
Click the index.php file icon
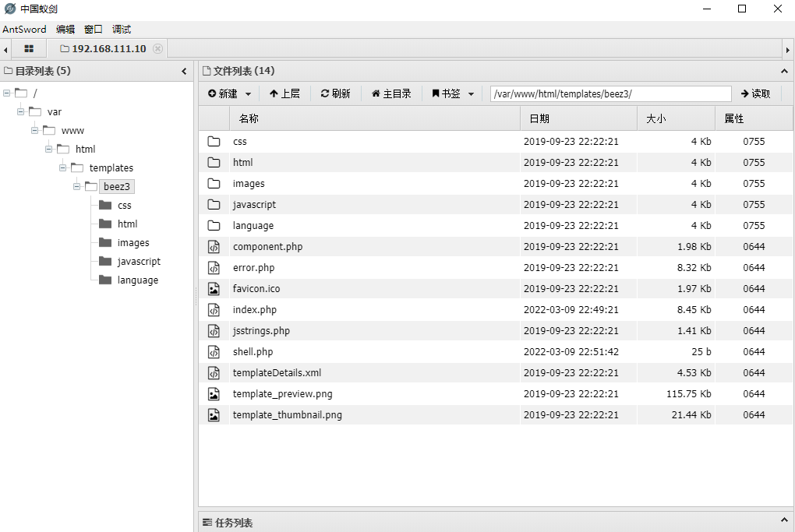click(214, 309)
